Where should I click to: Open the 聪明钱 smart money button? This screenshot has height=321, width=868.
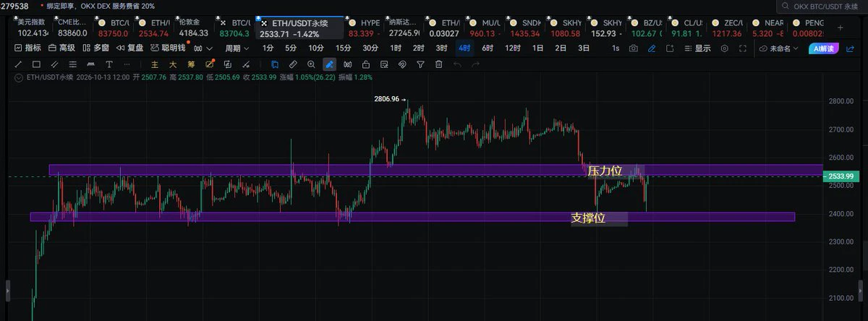click(x=168, y=48)
